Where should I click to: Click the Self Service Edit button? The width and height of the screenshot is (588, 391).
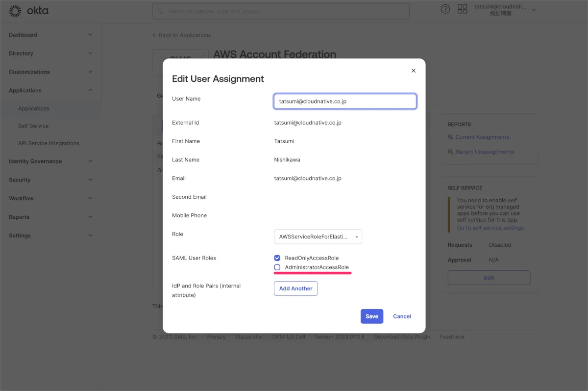(x=489, y=278)
